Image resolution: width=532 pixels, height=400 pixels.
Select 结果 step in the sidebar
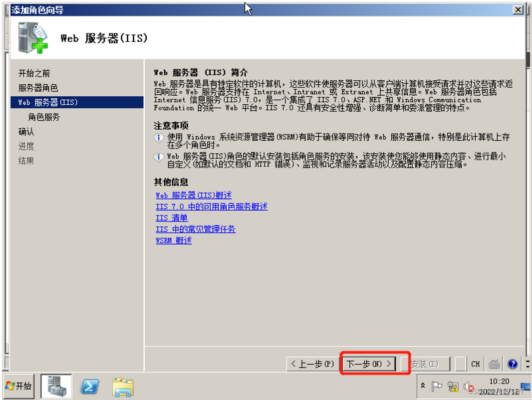(x=26, y=161)
